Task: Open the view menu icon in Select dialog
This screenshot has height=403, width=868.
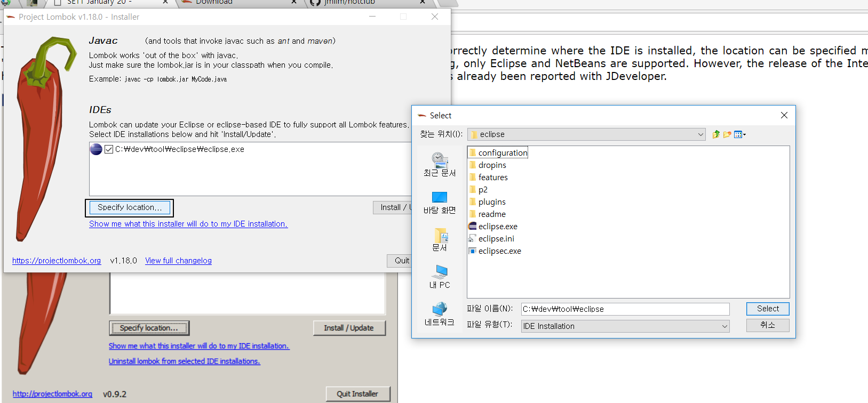Action: [740, 134]
